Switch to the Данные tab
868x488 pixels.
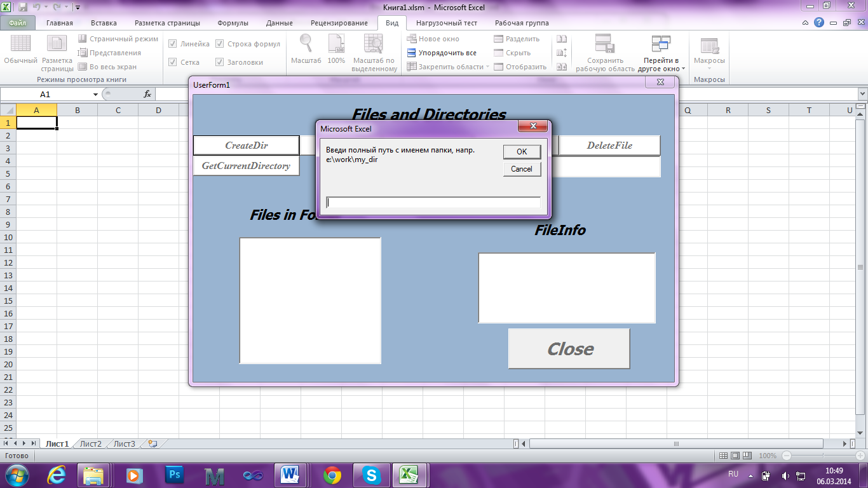(x=280, y=23)
